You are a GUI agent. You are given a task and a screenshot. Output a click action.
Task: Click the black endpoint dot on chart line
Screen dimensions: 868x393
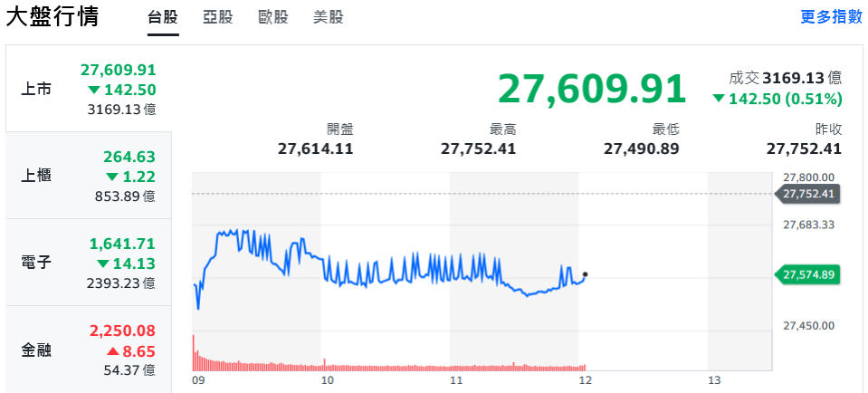[586, 273]
